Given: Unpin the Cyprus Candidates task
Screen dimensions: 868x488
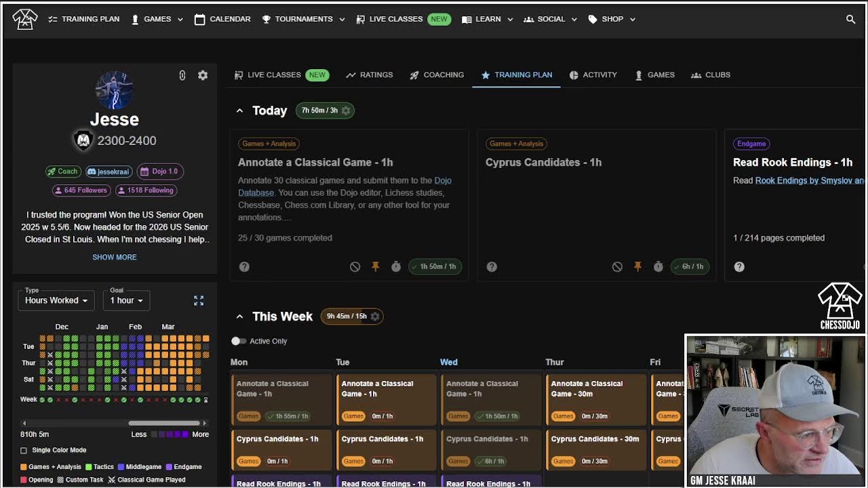Looking at the screenshot, I should click(637, 266).
